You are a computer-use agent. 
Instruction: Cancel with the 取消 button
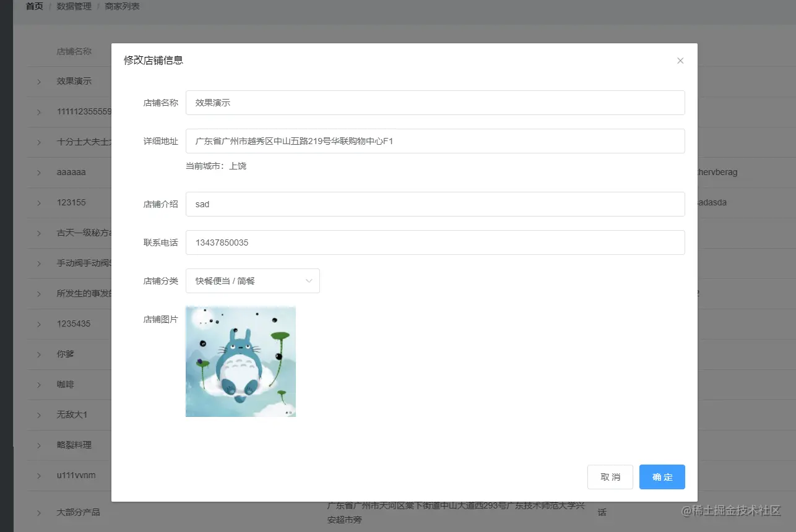610,477
